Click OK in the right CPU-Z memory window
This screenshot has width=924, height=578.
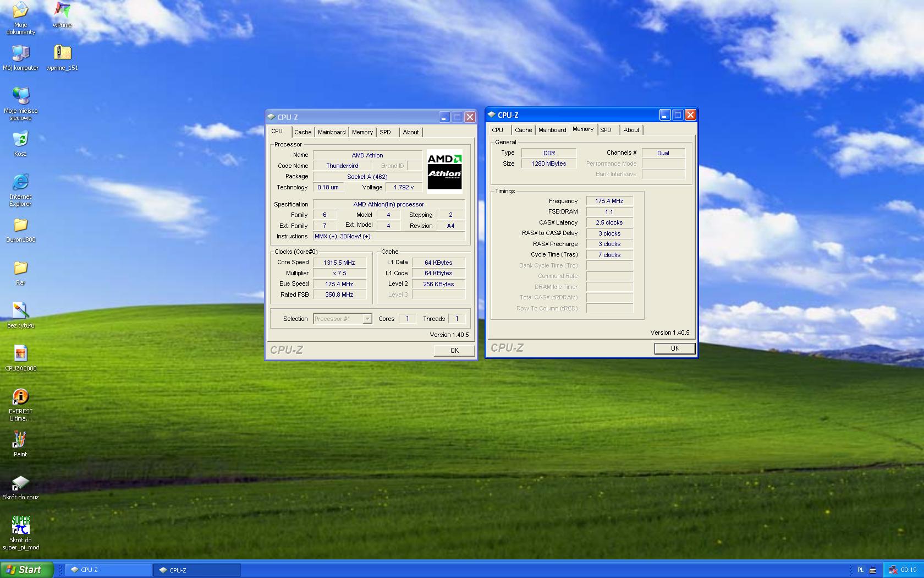pyautogui.click(x=675, y=348)
